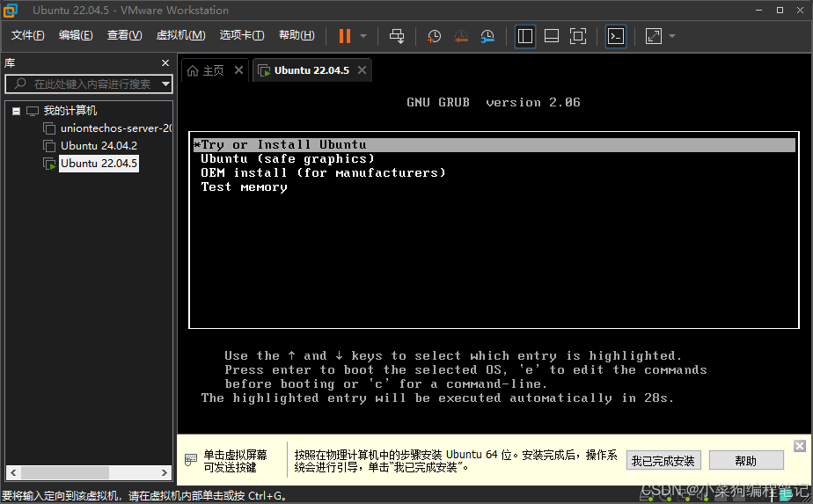
Task: Select the Ubuntu 24.04.2 virtual machine
Action: pos(99,146)
